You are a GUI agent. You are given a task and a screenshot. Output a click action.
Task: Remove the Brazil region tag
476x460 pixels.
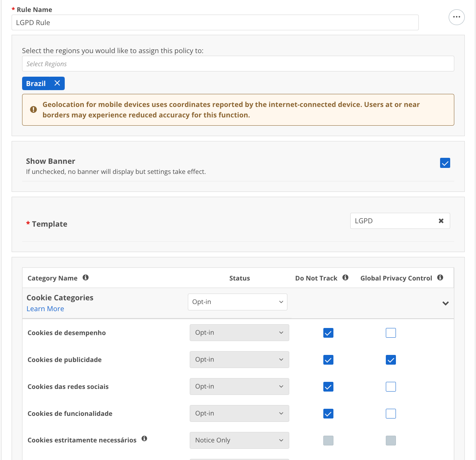tap(57, 83)
